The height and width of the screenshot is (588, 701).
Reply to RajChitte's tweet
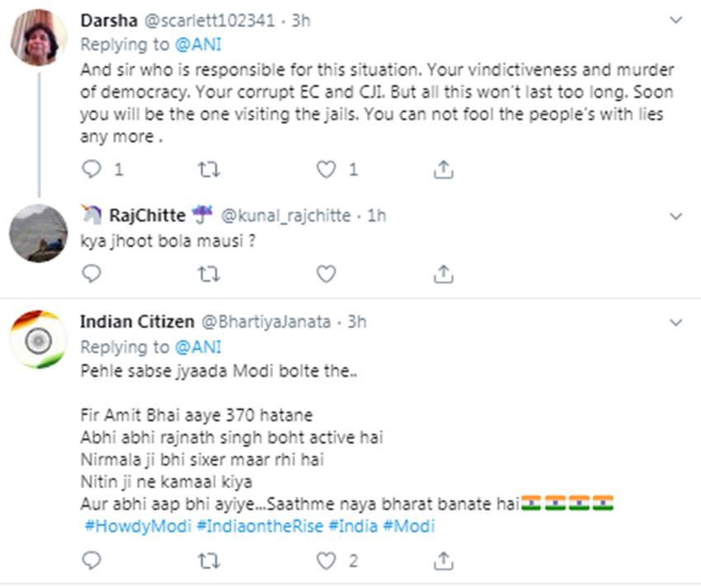[x=92, y=273]
